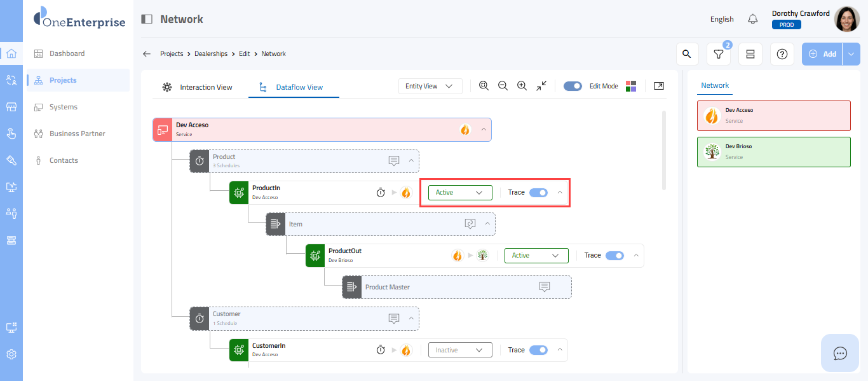Open the filter icon with badge 2
This screenshot has width=868, height=381.
point(718,54)
